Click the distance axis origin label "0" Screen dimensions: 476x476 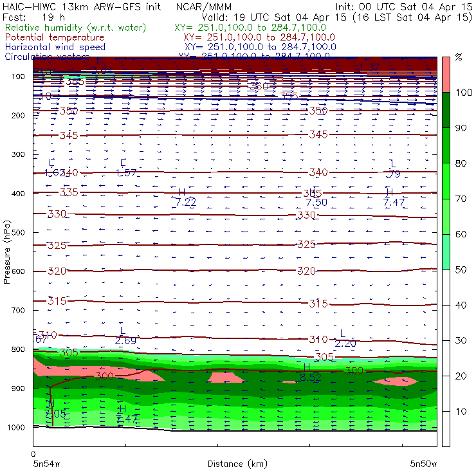click(x=33, y=454)
